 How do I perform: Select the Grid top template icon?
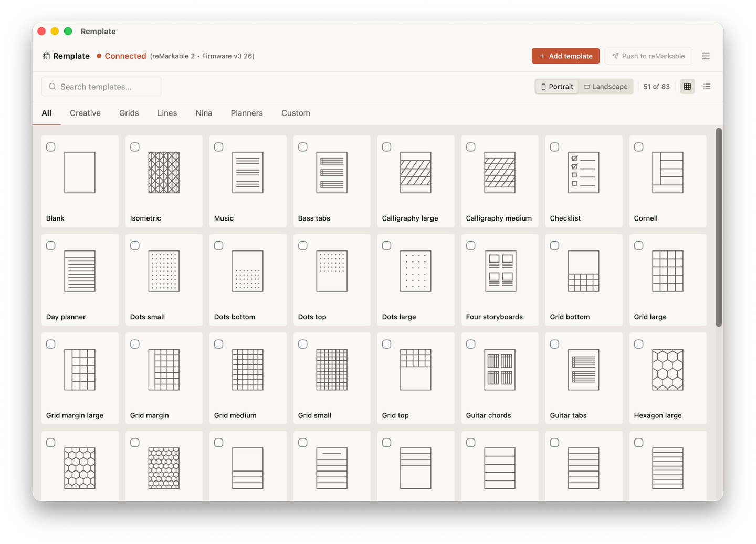(x=416, y=370)
